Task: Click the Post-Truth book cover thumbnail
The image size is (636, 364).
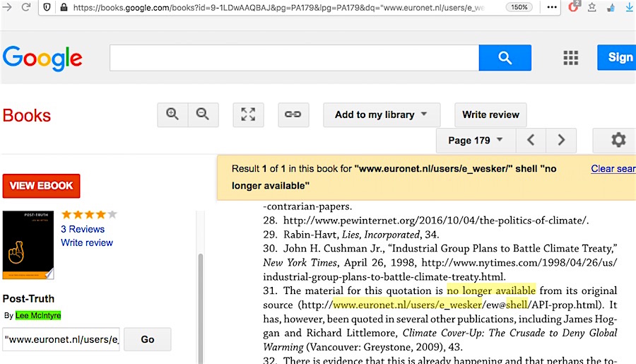Action: coord(28,245)
